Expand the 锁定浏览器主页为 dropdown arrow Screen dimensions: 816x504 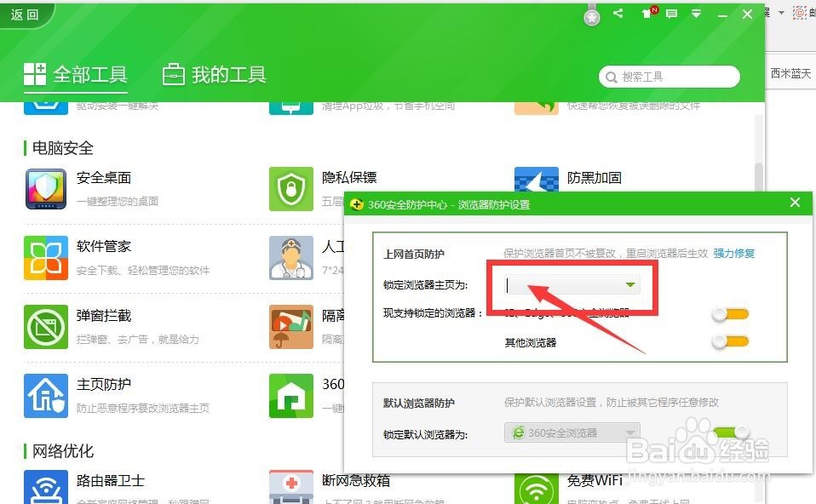[630, 284]
